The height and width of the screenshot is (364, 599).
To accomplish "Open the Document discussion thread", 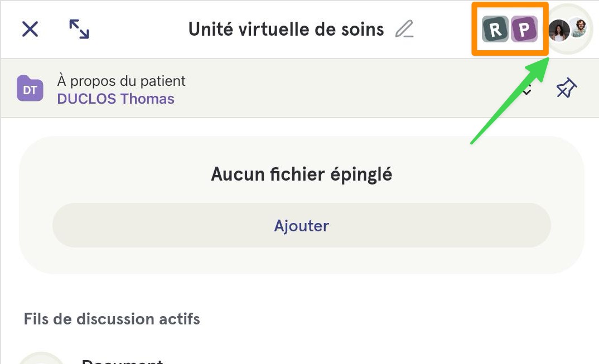I will click(122, 361).
